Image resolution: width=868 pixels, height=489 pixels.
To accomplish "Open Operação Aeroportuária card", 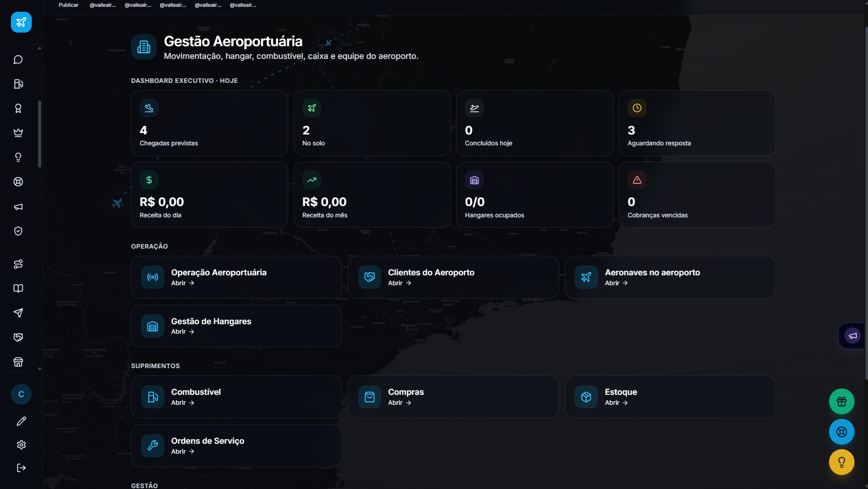I will tap(236, 277).
